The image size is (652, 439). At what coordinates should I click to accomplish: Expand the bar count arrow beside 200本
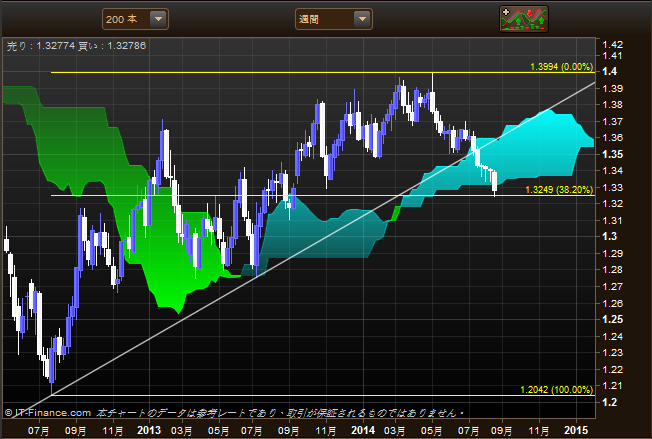click(x=158, y=19)
